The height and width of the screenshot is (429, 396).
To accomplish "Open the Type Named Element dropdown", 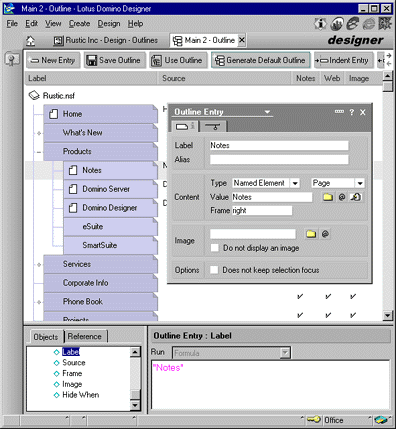I will coord(295,183).
